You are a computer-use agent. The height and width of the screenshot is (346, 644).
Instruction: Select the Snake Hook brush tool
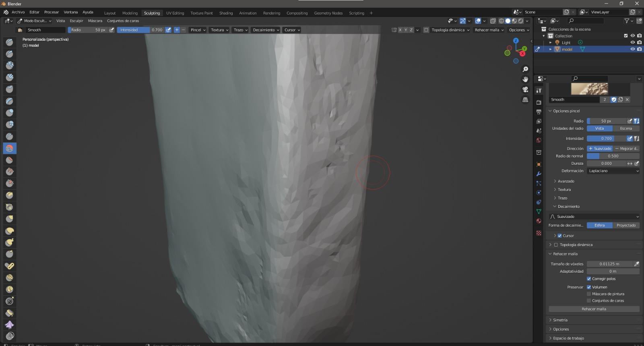10,242
